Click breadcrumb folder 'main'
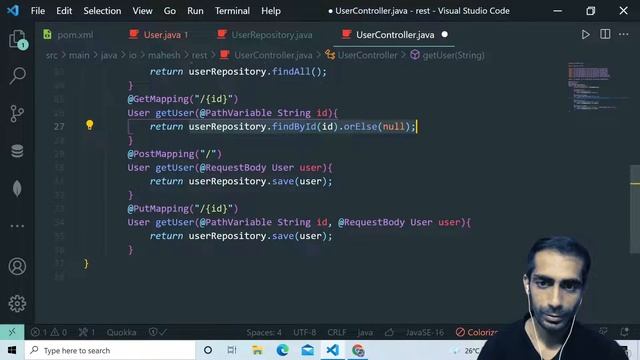This screenshot has width=640, height=360. click(79, 55)
